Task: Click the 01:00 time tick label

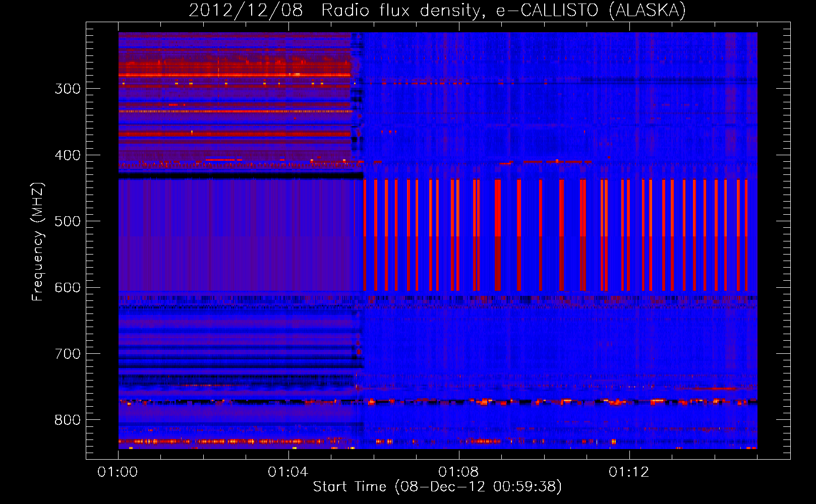Action: click(x=118, y=472)
